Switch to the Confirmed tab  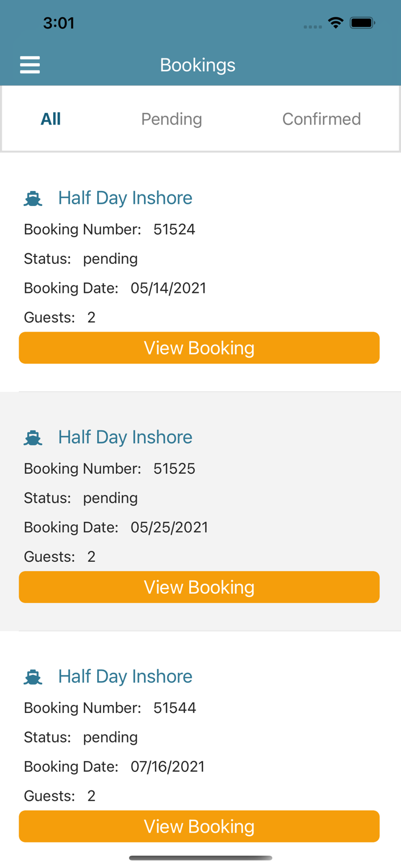[322, 119]
